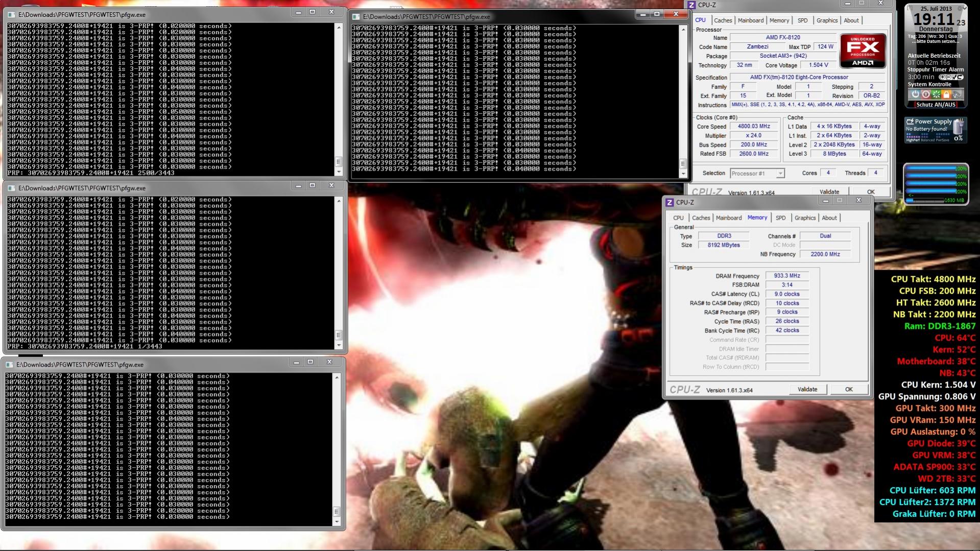Image resolution: width=980 pixels, height=551 pixels.
Task: Click the timer minus icon beside 3:00 min
Action: (948, 77)
